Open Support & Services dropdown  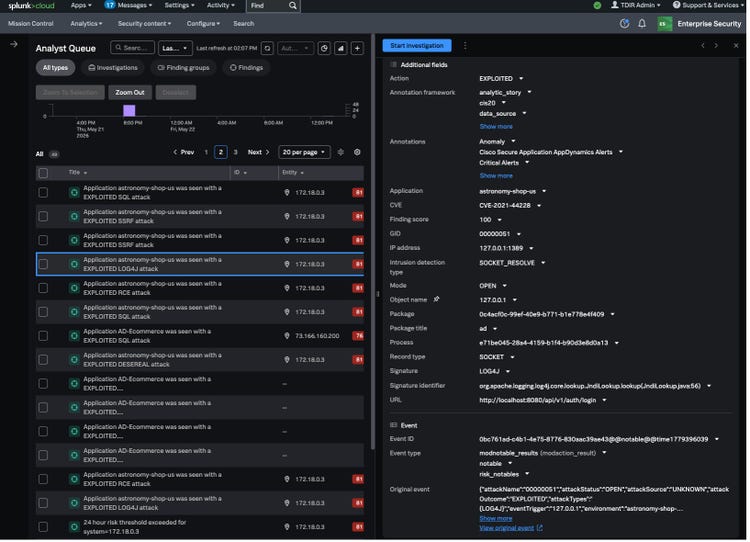click(709, 5)
